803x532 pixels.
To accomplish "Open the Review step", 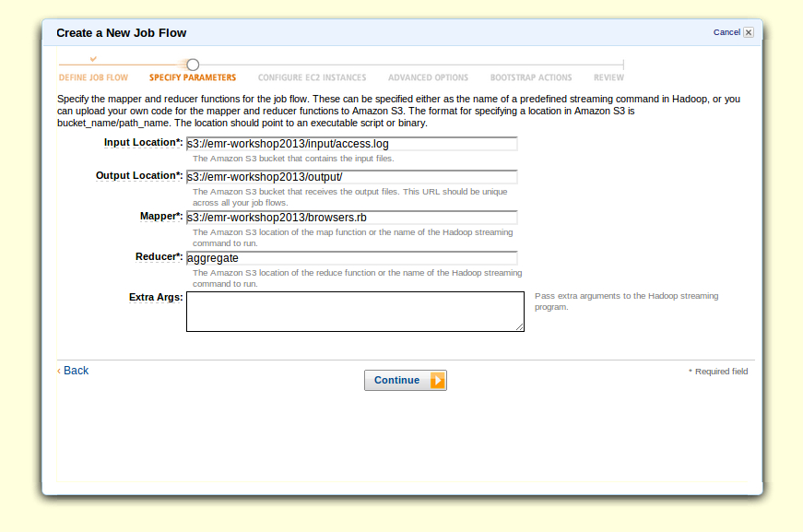I will tap(608, 77).
